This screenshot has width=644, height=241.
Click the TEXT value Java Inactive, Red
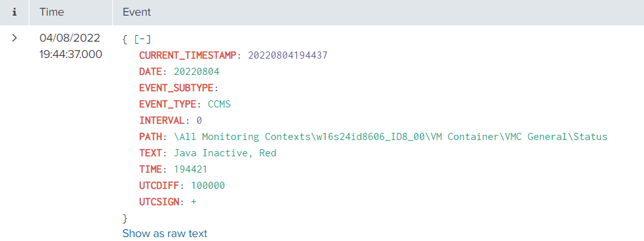(225, 153)
